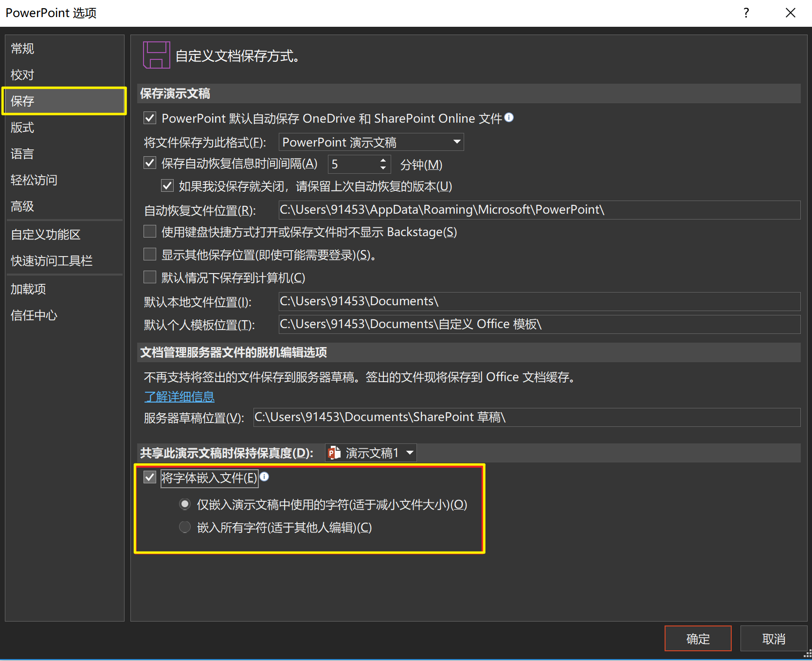
Task: Click the 自动恢复文件位置 path field
Action: coord(540,210)
